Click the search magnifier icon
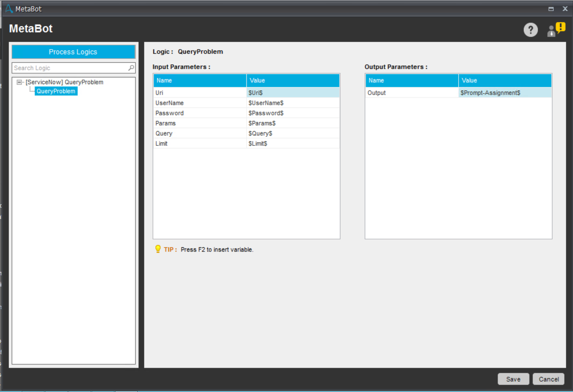This screenshot has height=392, width=573. [131, 68]
